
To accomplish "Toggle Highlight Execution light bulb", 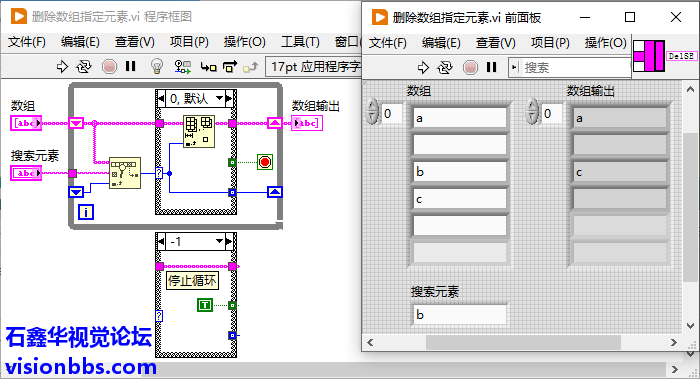I will pyautogui.click(x=157, y=67).
